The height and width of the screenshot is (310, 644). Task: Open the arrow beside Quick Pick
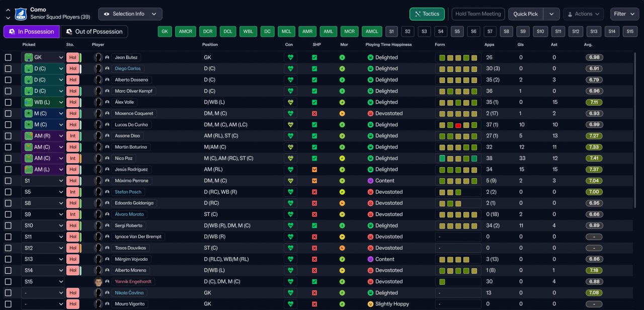point(551,14)
